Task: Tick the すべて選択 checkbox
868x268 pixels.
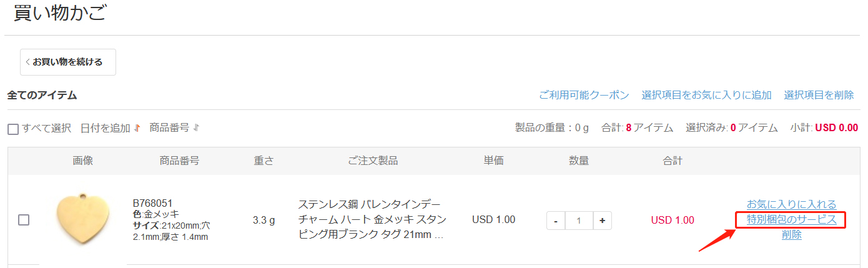Action: (13, 129)
